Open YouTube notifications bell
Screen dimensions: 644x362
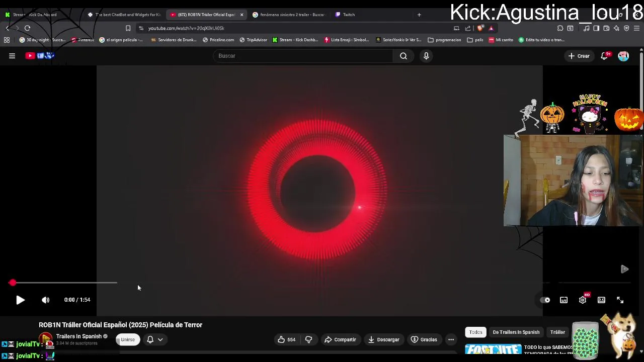605,56
